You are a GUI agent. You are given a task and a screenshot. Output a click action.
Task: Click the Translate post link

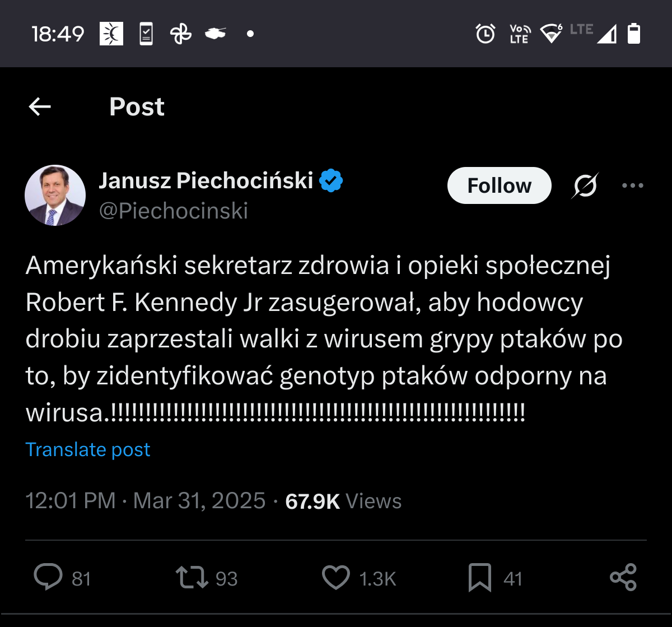88,449
